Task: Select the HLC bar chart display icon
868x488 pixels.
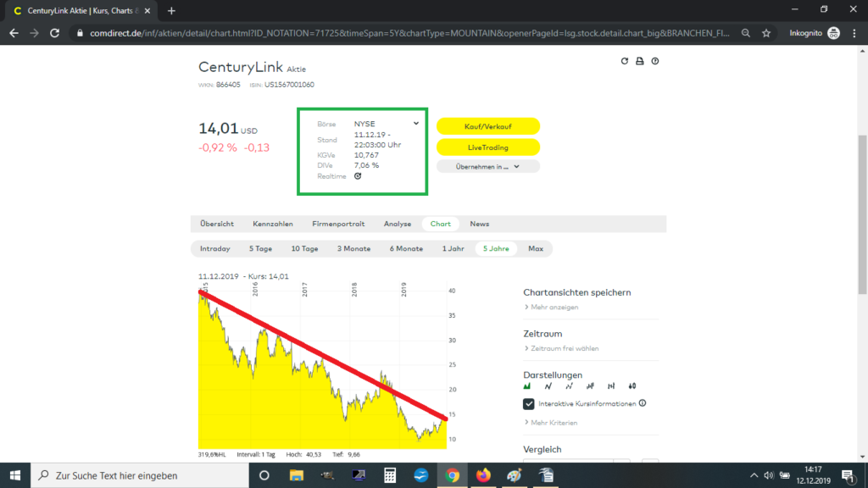Action: coord(611,386)
